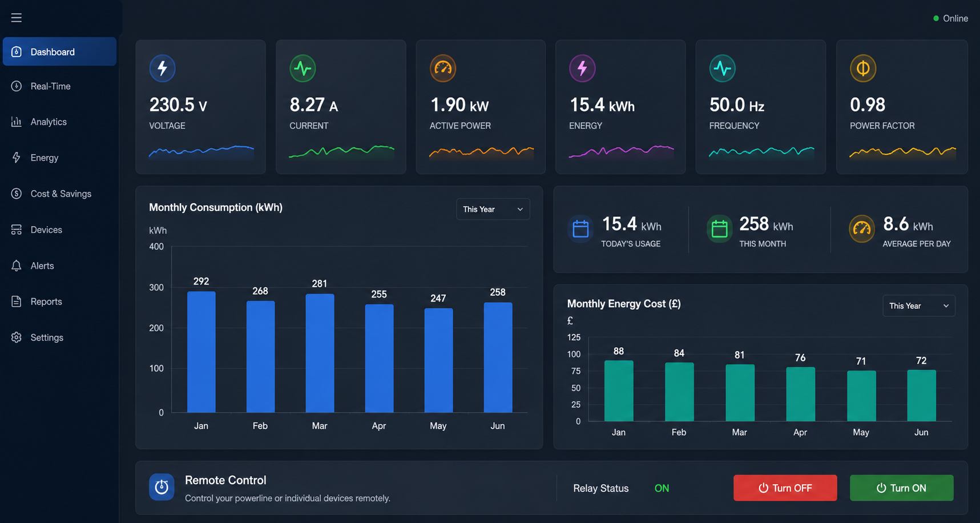Screen dimensions: 980x523
Task: Turn ON the relay
Action: [x=901, y=488]
